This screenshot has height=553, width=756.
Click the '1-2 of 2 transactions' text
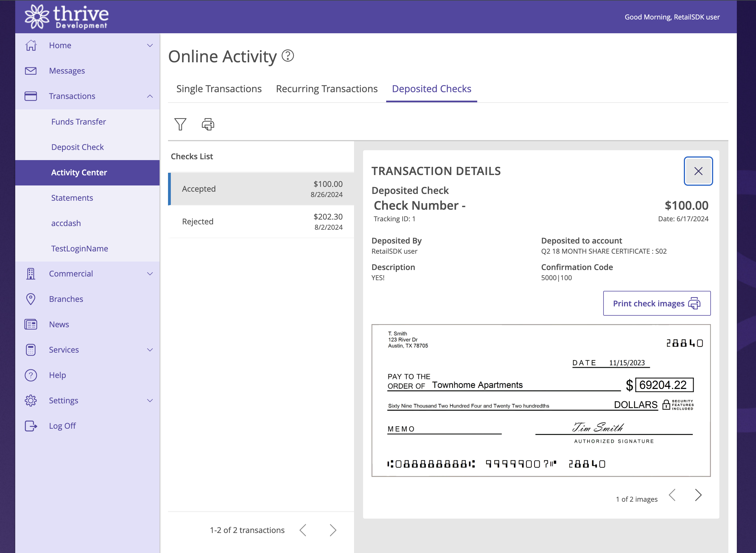point(247,530)
